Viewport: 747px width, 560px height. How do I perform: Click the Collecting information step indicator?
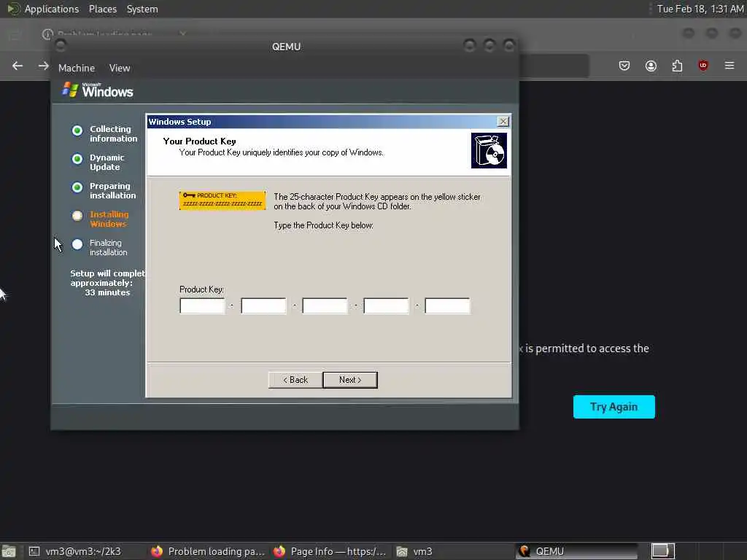(77, 131)
